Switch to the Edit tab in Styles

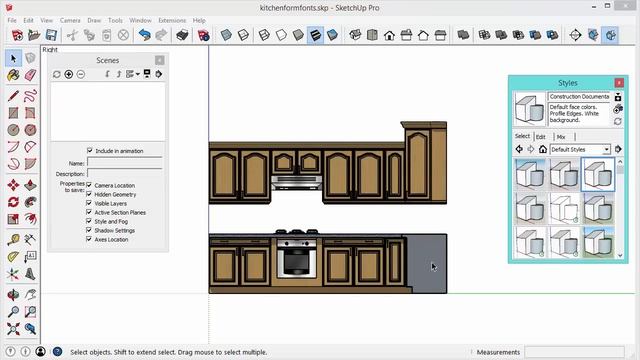541,137
